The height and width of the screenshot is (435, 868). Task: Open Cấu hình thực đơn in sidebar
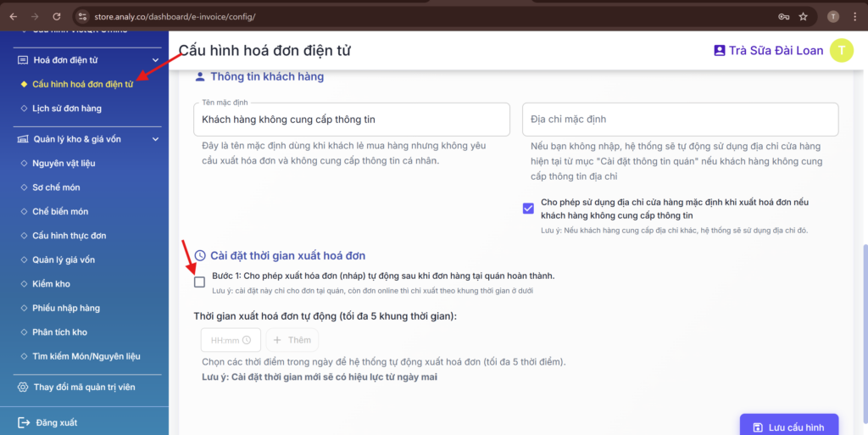(x=70, y=236)
